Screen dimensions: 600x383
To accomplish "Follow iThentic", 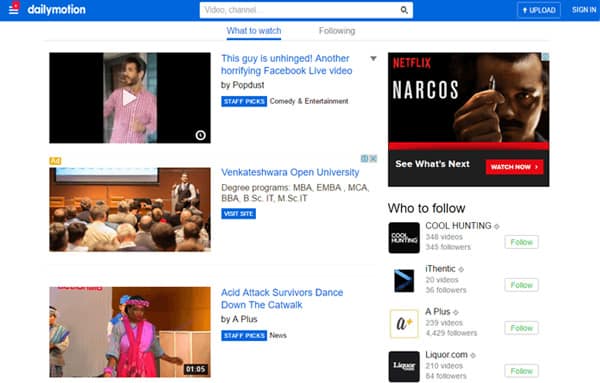I will coord(522,285).
